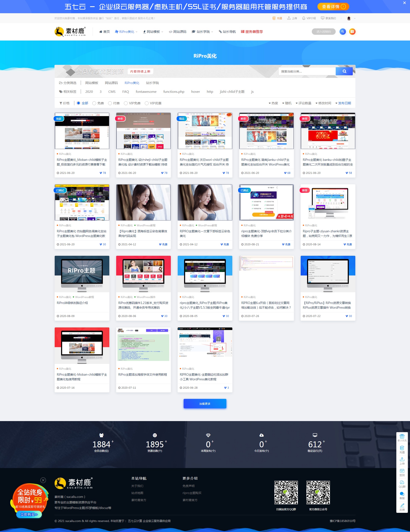The width and height of the screenshot is (410, 532).
Task: Open 服务器推荐 nav menu item
Action: point(252,32)
